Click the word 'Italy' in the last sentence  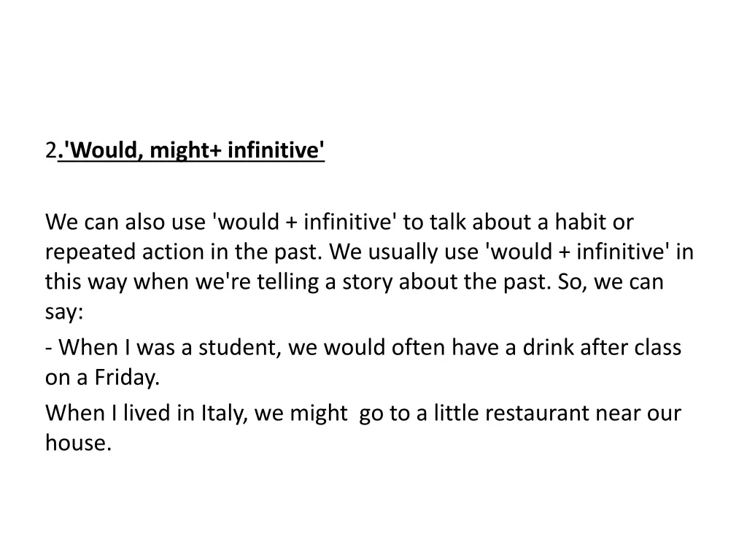224,413
